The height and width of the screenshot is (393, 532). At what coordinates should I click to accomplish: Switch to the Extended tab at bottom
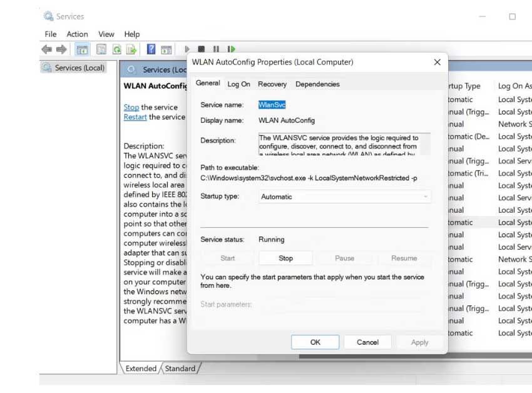[141, 368]
